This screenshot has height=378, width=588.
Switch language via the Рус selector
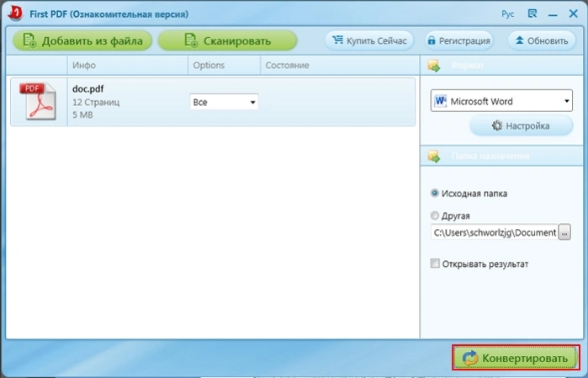point(508,14)
